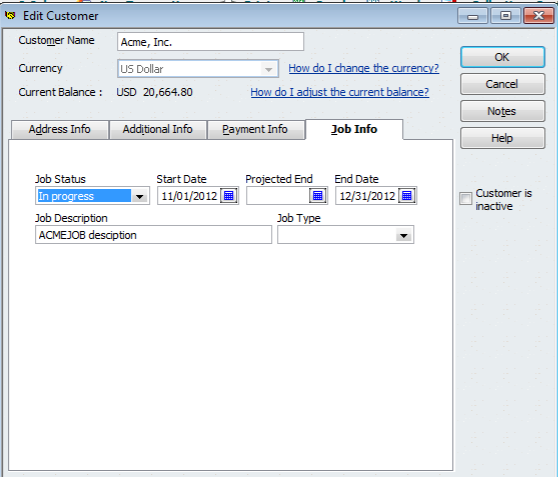Click the Job Description text field
Screen dimensions: 558x477
click(x=153, y=235)
